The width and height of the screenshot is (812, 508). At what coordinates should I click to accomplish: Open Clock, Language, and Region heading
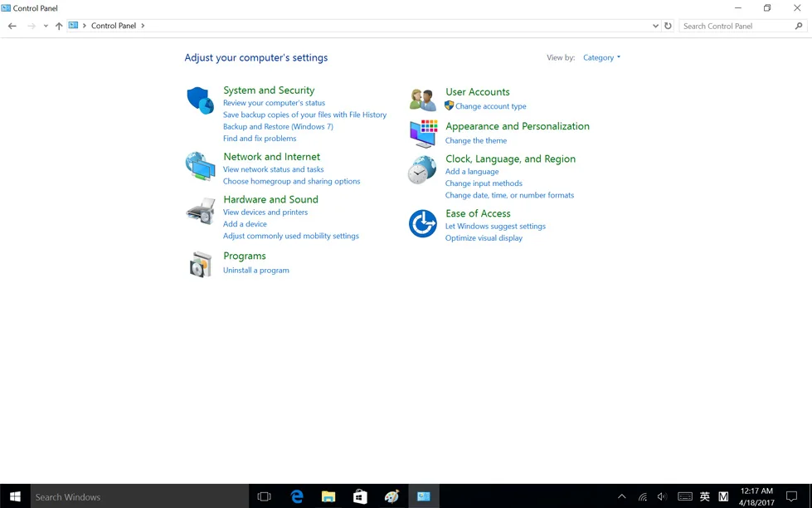click(511, 159)
